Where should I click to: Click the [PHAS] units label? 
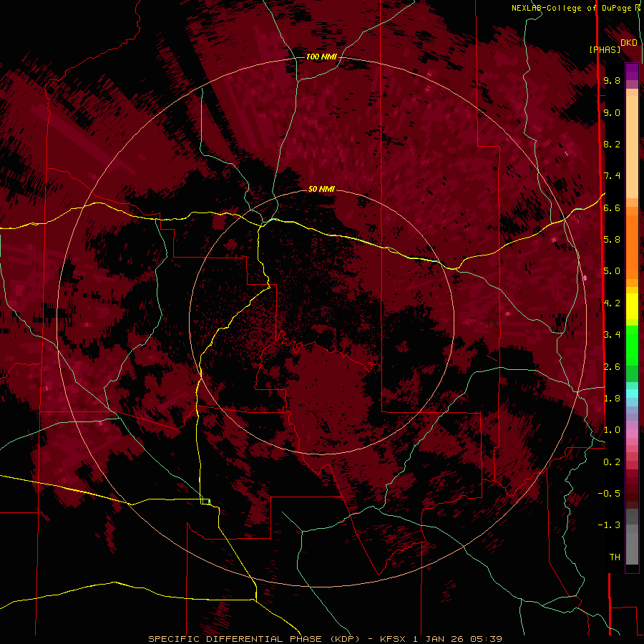(605, 50)
